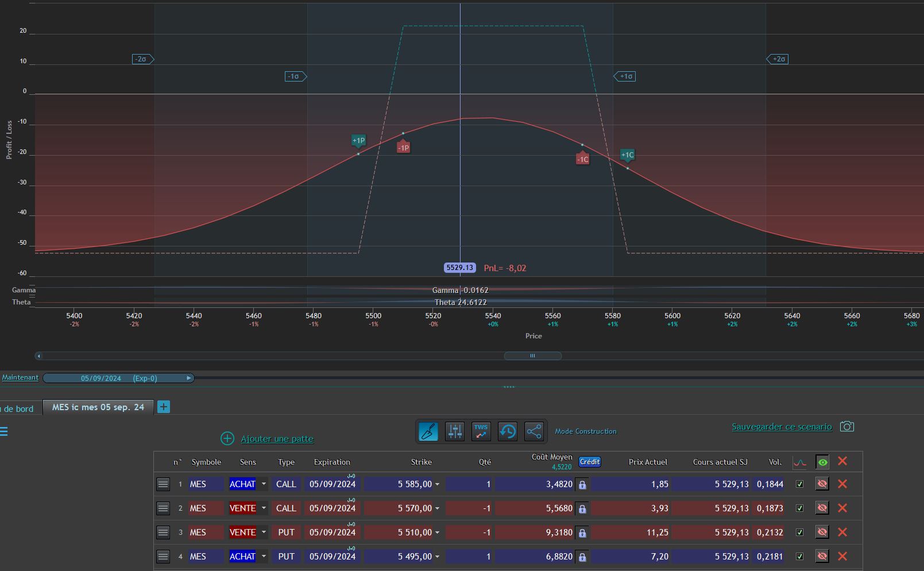
Task: Select the construction mode trowel icon
Action: [428, 431]
